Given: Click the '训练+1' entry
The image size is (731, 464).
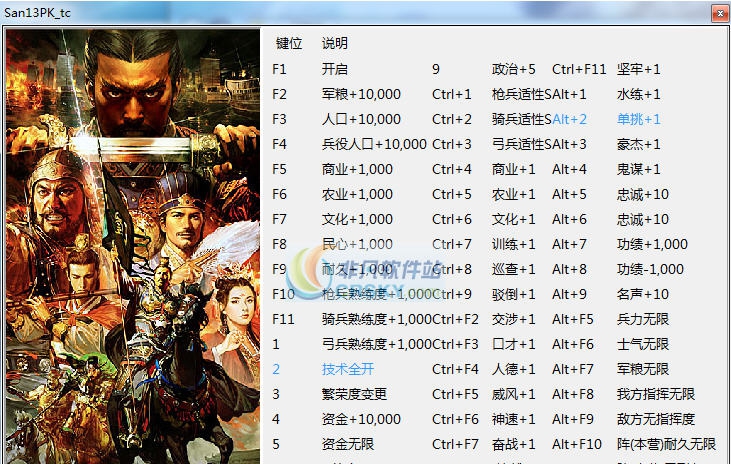Looking at the screenshot, I should click(513, 244).
